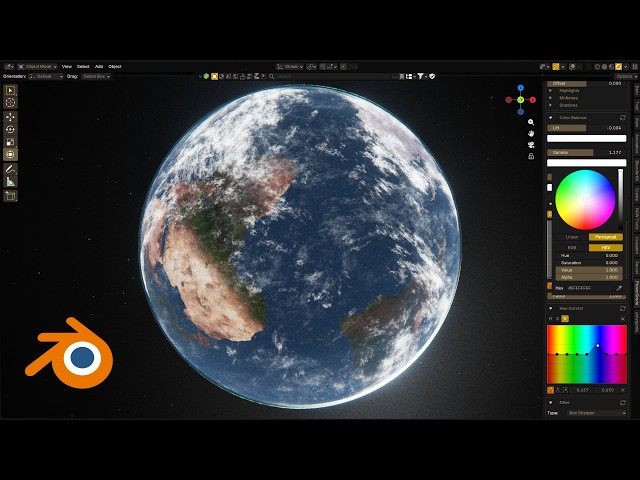This screenshot has width=640, height=480.
Task: Open the Create sidebar tab
Action: tap(636, 193)
